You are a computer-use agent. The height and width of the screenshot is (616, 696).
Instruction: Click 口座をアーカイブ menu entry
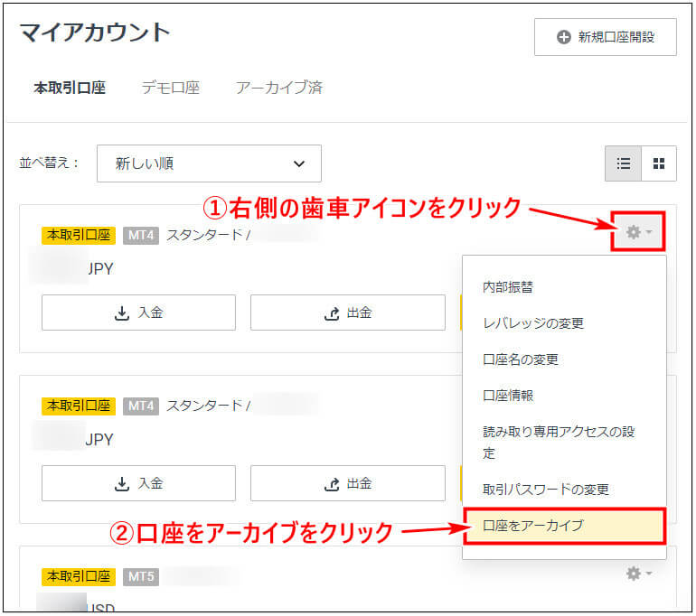click(x=564, y=526)
